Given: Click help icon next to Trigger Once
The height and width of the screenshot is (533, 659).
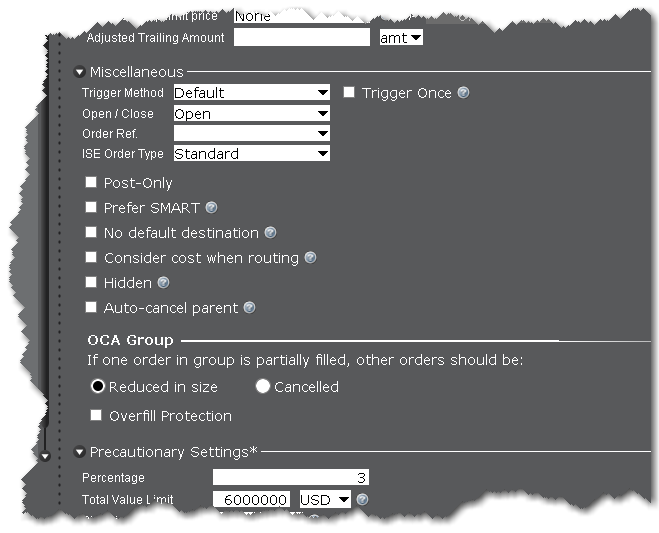Looking at the screenshot, I should pos(463,93).
